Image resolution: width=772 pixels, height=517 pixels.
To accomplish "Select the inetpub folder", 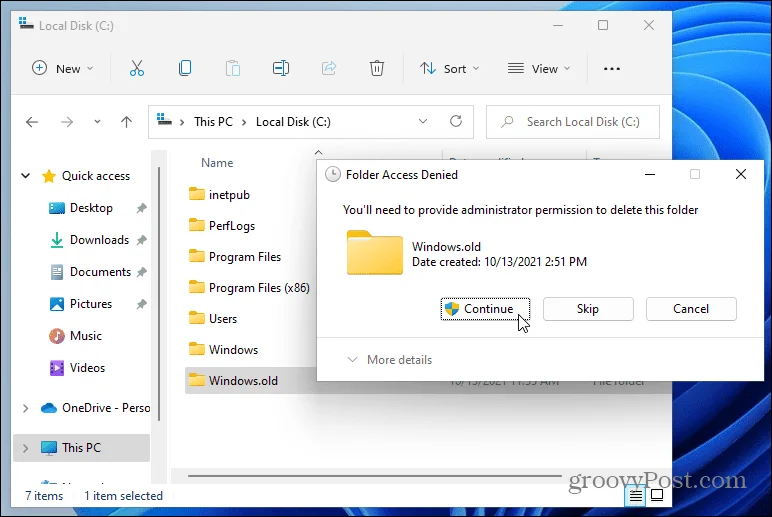I will pyautogui.click(x=229, y=194).
